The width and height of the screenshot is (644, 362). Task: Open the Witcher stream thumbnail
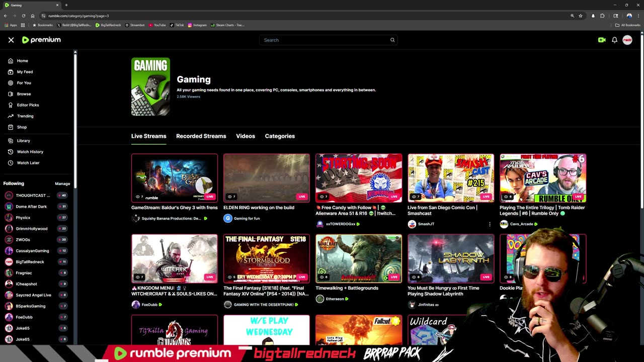coord(175,258)
